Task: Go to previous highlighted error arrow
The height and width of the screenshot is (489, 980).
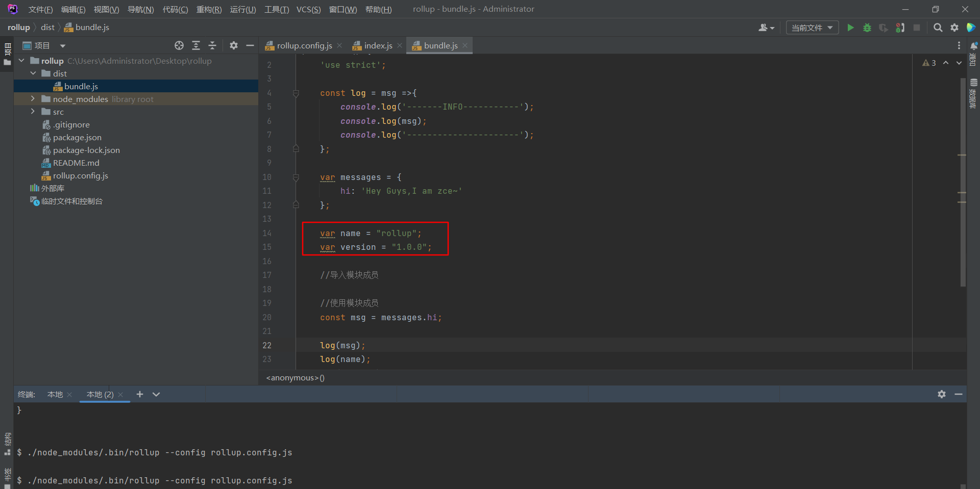Action: point(946,63)
